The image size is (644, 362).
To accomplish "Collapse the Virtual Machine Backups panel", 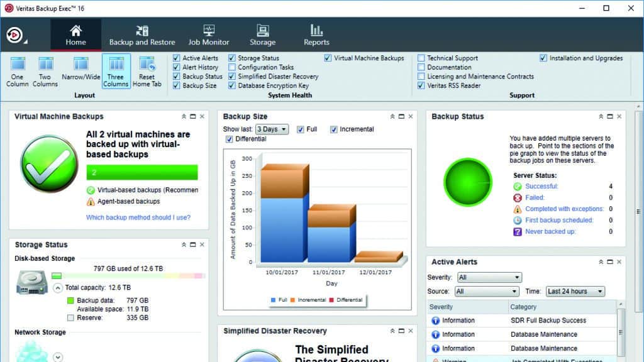I will [184, 116].
